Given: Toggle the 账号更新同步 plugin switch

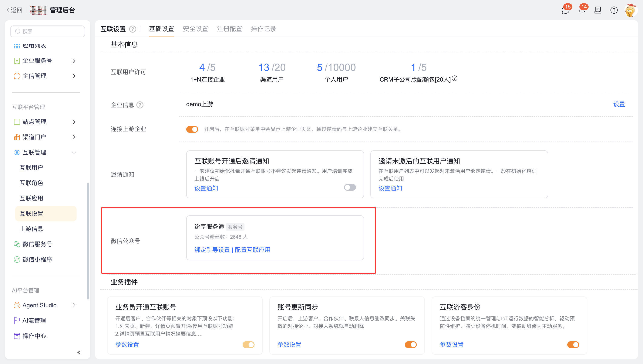Looking at the screenshot, I should 411,345.
